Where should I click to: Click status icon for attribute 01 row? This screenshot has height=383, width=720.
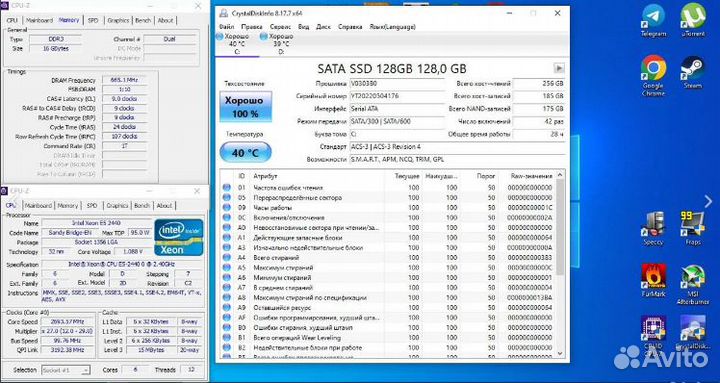pyautogui.click(x=227, y=187)
